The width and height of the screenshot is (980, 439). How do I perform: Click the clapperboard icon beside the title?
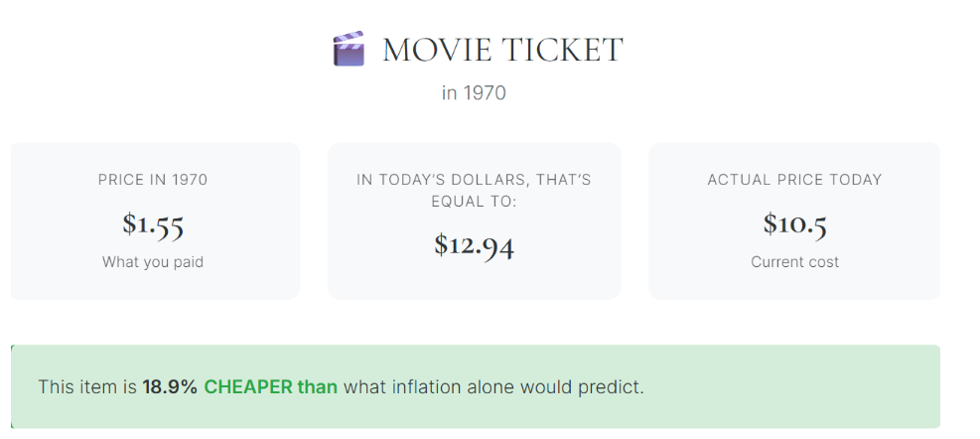[x=348, y=50]
